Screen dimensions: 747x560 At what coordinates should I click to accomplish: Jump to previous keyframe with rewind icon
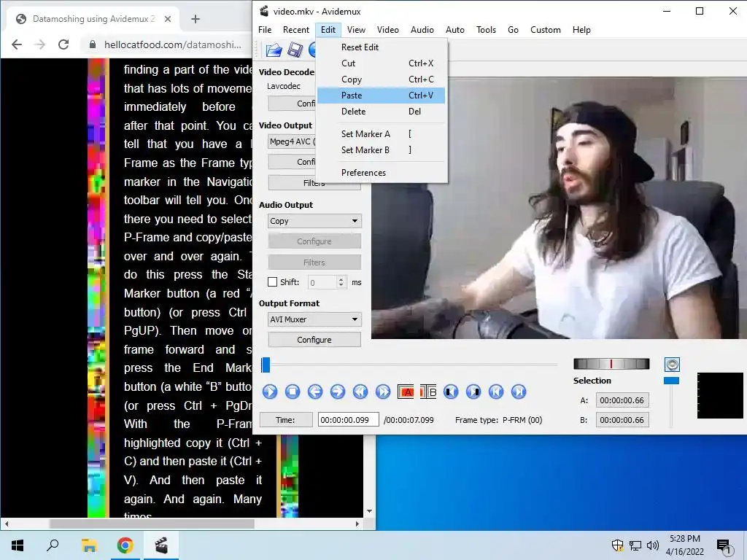pos(360,392)
